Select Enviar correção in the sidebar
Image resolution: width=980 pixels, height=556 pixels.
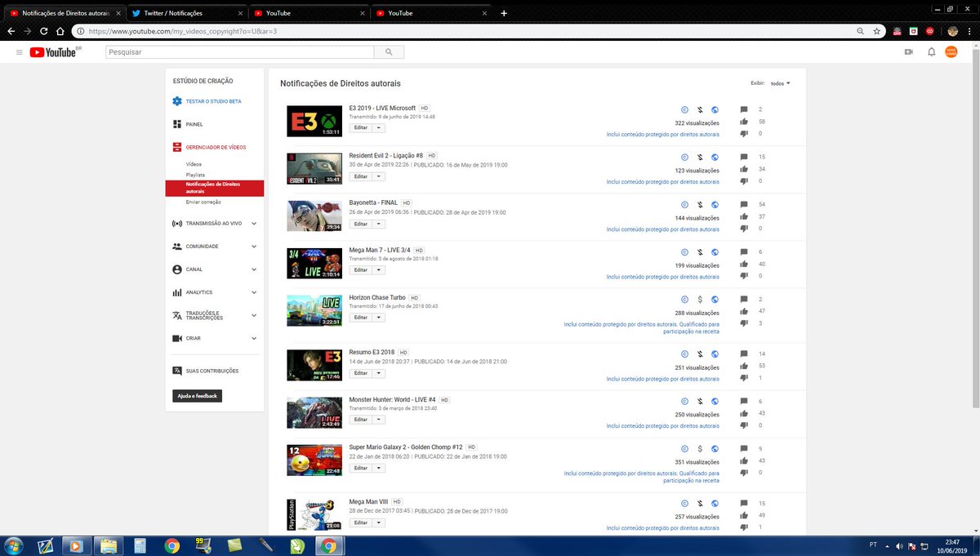203,202
